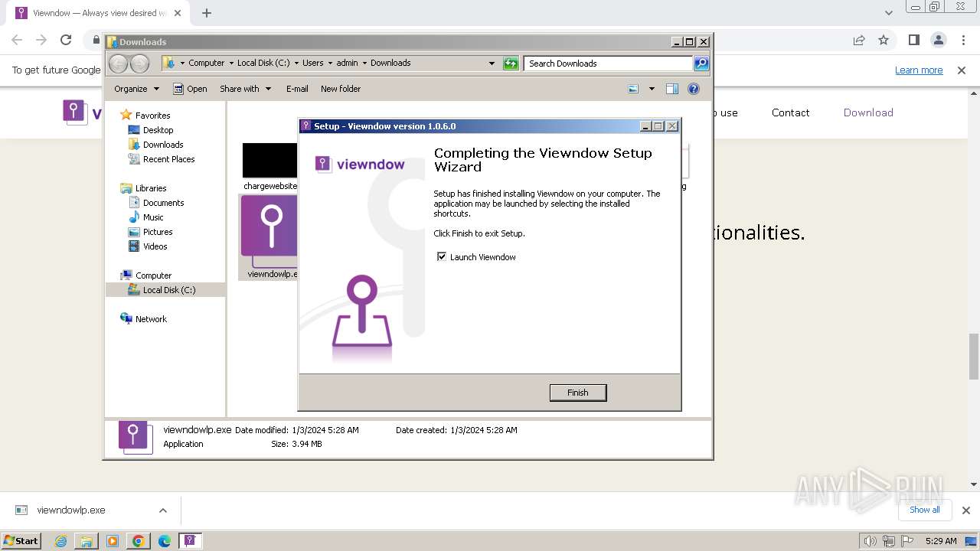The width and height of the screenshot is (980, 551).
Task: Reload the Chrome page
Action: point(66,40)
